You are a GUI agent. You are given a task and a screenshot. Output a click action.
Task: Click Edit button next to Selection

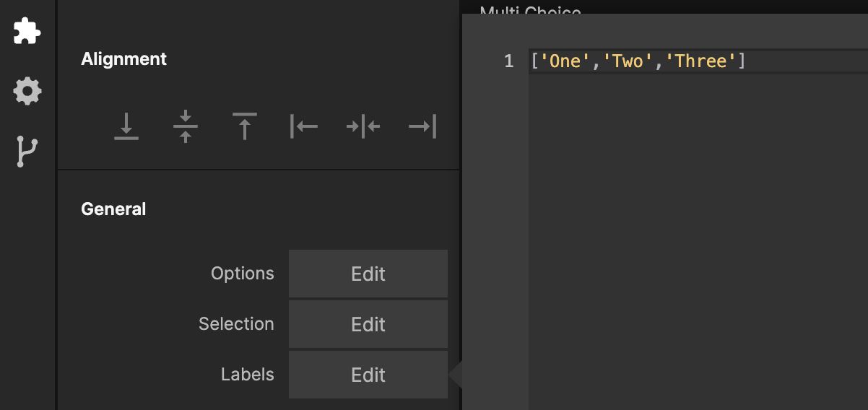click(x=368, y=324)
